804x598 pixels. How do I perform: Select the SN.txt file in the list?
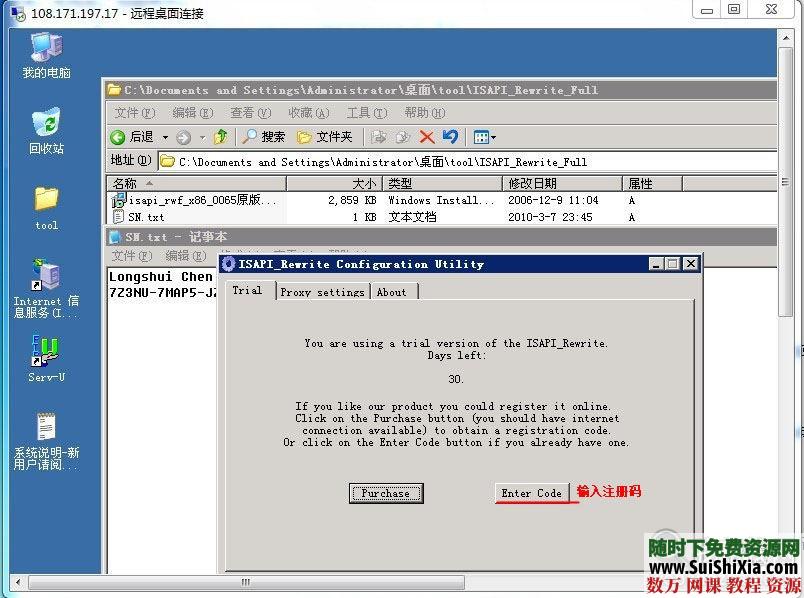pyautogui.click(x=145, y=216)
